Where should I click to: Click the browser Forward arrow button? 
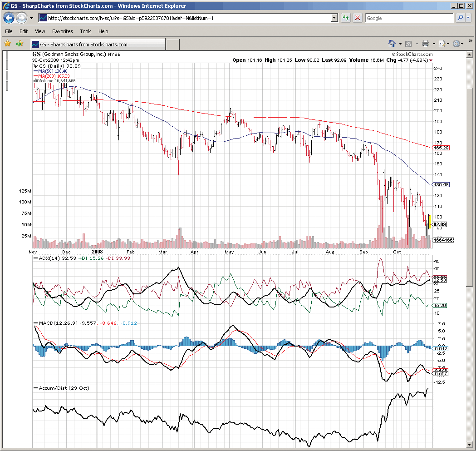click(x=21, y=18)
